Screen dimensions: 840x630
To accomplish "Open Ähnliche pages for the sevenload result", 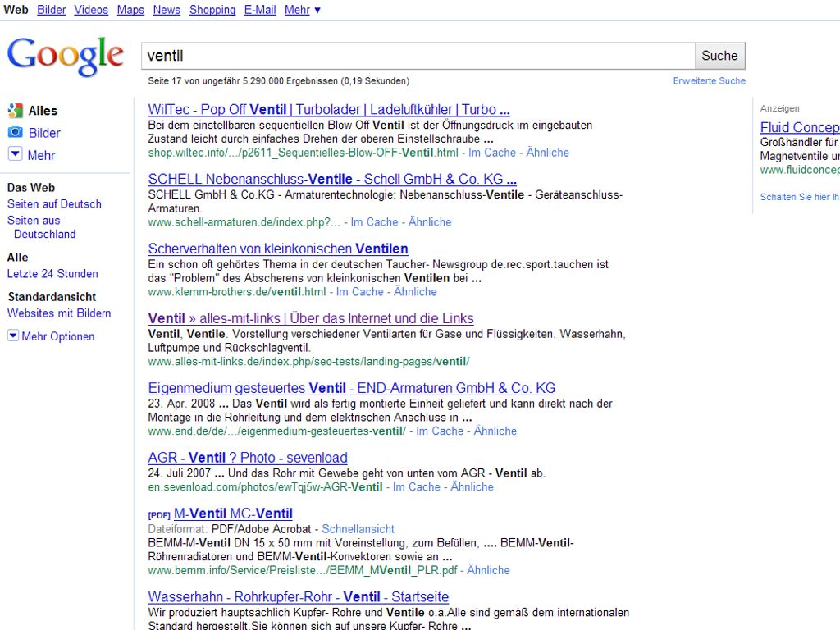I will click(x=472, y=487).
